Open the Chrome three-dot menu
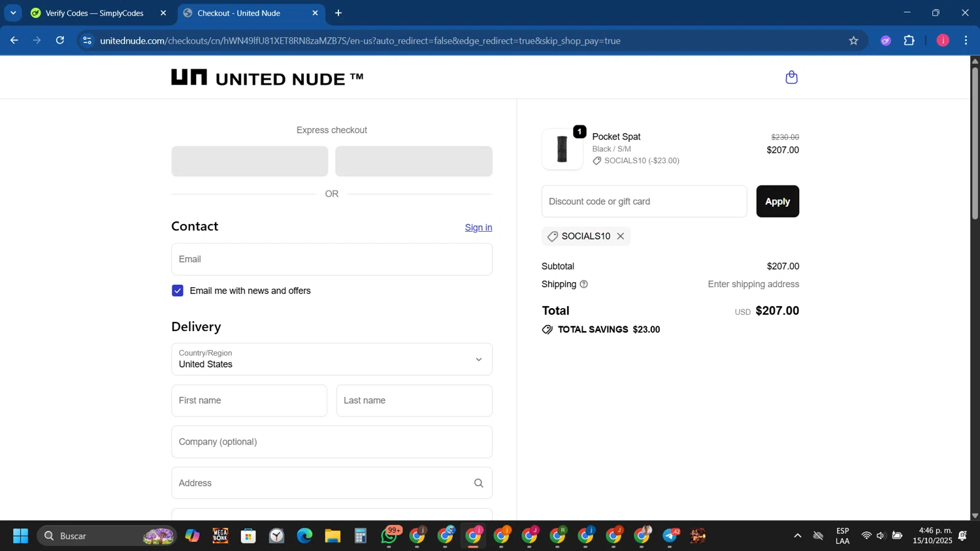This screenshot has width=980, height=551. (x=966, y=40)
